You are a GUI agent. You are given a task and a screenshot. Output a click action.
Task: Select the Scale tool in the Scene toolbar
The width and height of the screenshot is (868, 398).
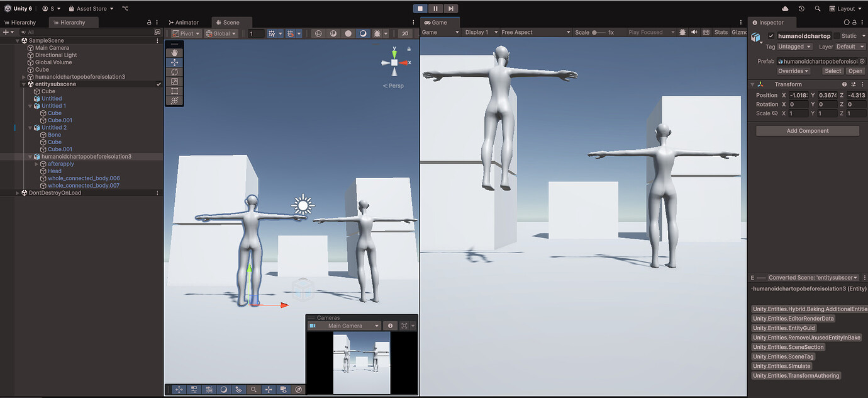click(174, 82)
